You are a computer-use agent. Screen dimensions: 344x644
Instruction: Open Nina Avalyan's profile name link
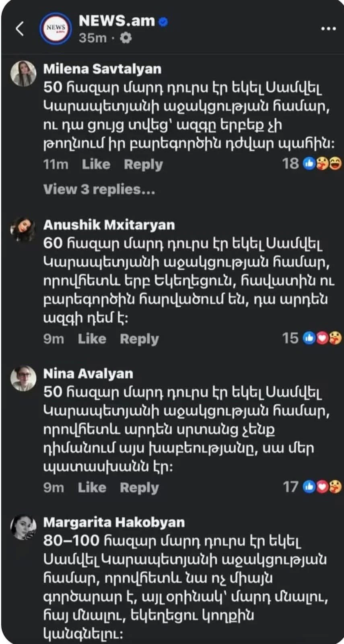point(88,373)
